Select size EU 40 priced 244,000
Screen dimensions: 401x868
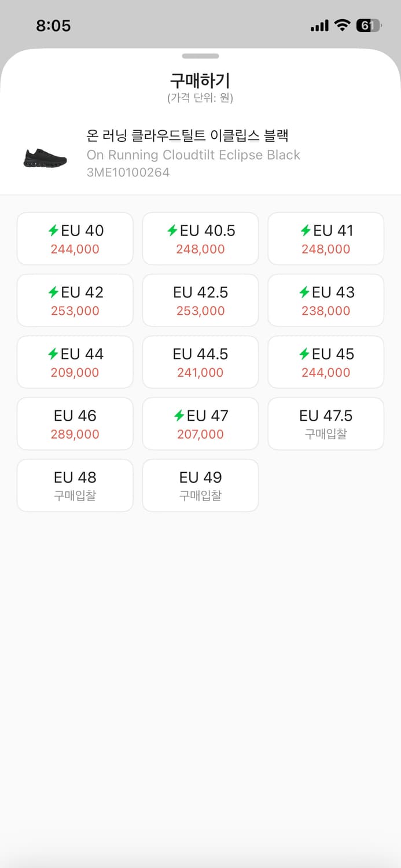(x=75, y=238)
